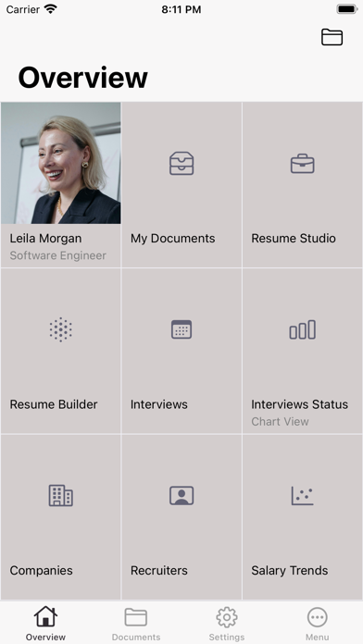Open the folder icon in top bar

[332, 37]
